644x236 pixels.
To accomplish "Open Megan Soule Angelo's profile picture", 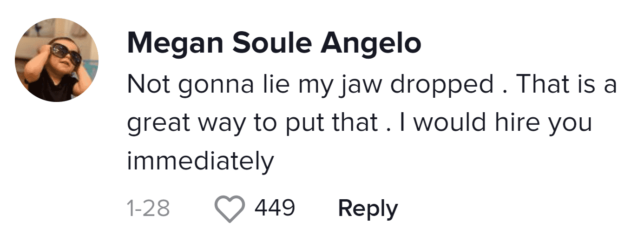I will point(56,60).
